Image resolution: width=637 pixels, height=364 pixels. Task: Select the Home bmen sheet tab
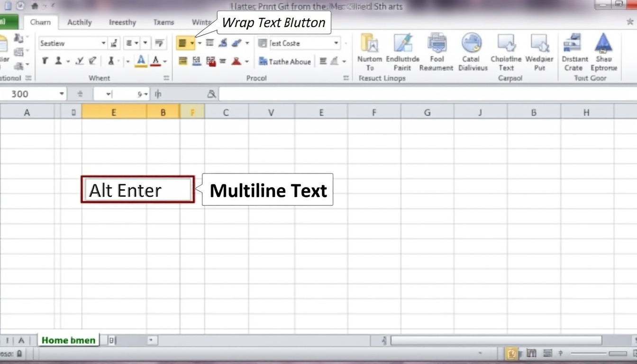[68, 340]
